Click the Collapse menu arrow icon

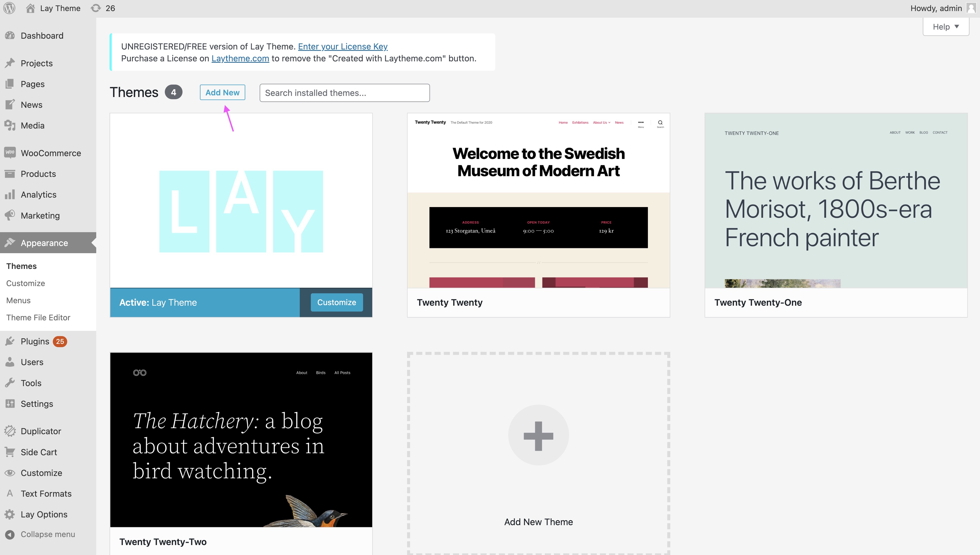pyautogui.click(x=10, y=535)
